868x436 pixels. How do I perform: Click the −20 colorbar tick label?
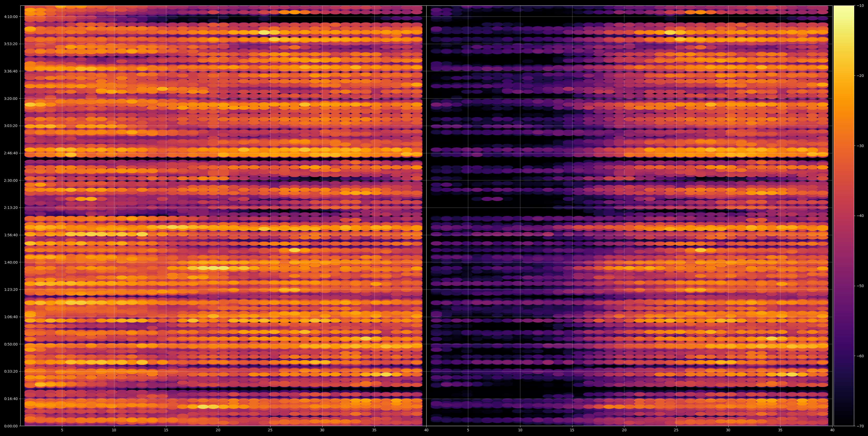(860, 76)
